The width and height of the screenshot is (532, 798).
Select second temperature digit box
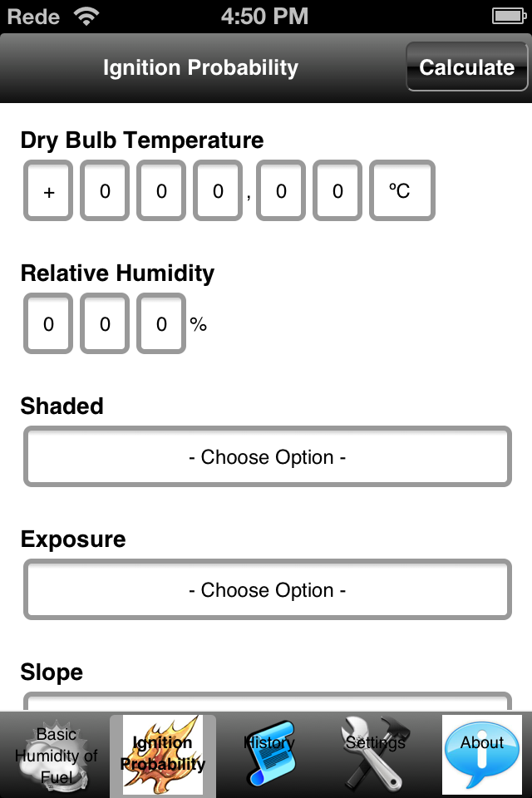(161, 190)
